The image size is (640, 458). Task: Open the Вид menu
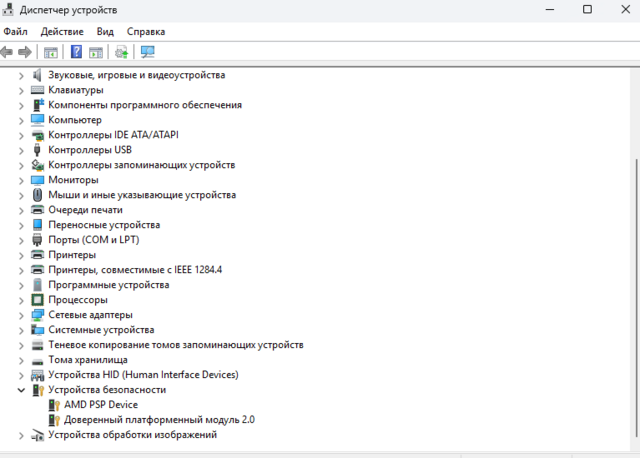click(105, 31)
